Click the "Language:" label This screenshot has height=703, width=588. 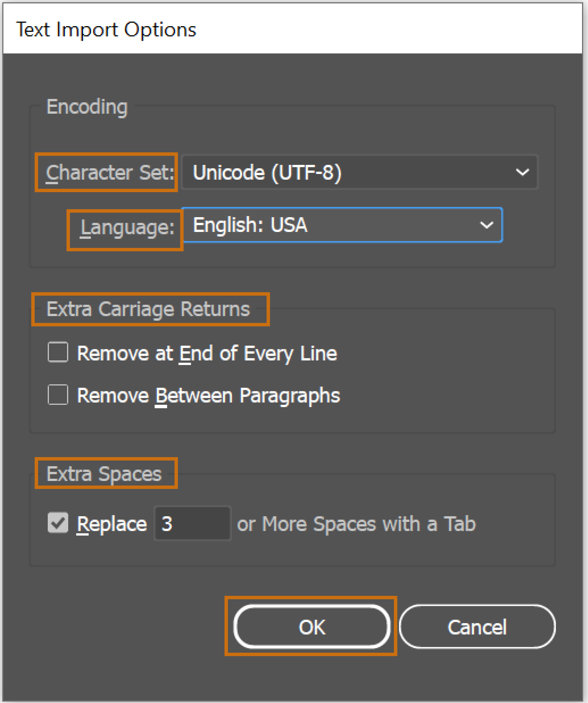coord(128,228)
